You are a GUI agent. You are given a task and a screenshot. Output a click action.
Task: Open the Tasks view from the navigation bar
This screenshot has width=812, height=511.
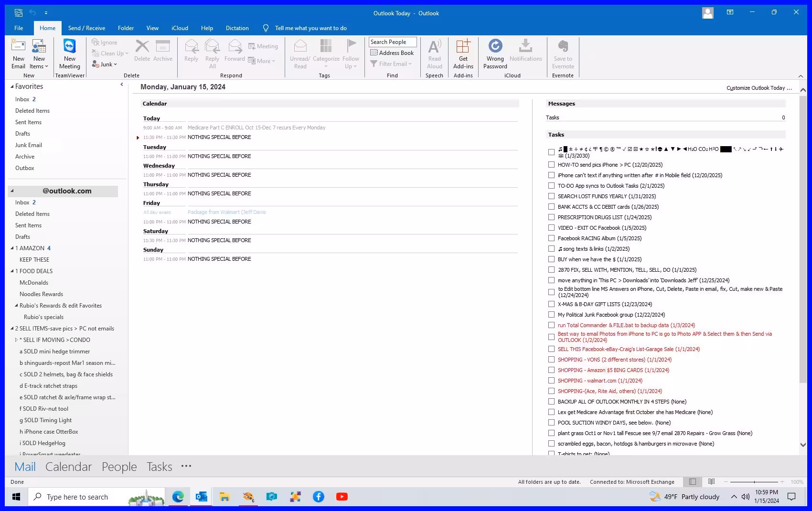(159, 467)
